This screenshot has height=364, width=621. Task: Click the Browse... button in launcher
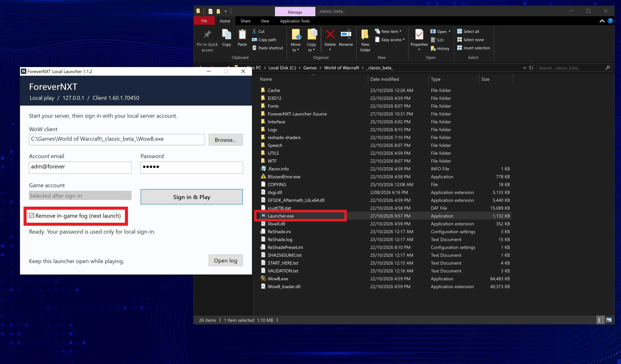click(225, 140)
